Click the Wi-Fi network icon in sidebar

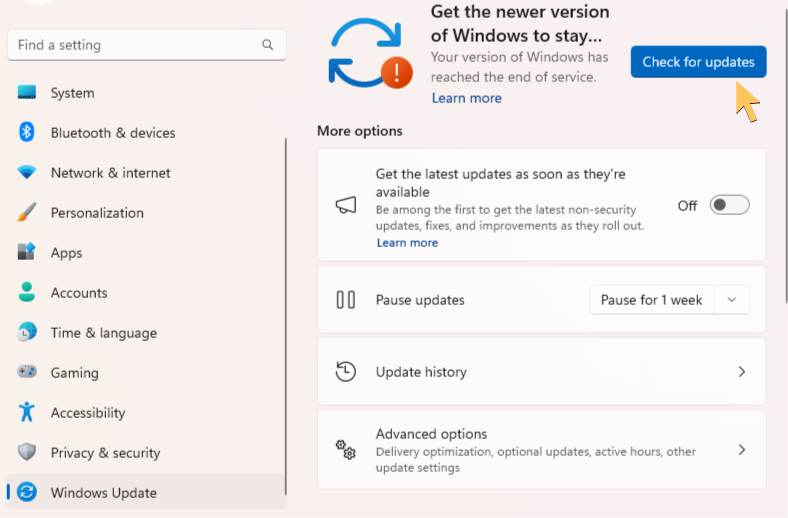tap(27, 172)
